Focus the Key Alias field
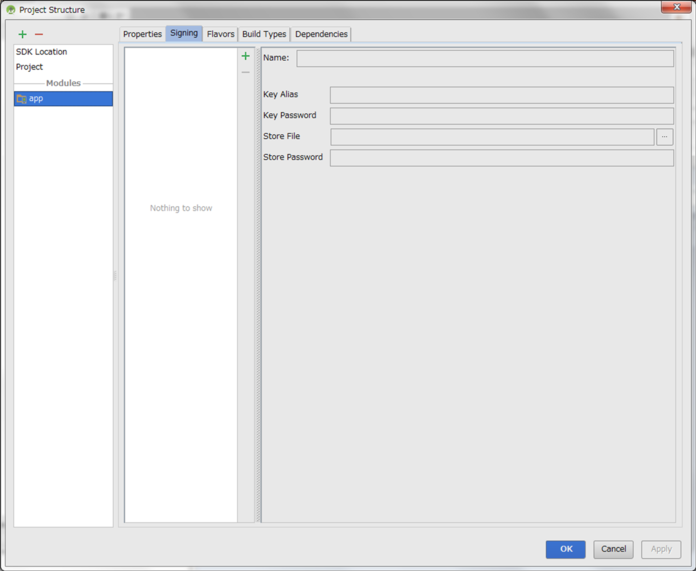Image resolution: width=696 pixels, height=571 pixels. pyautogui.click(x=501, y=95)
